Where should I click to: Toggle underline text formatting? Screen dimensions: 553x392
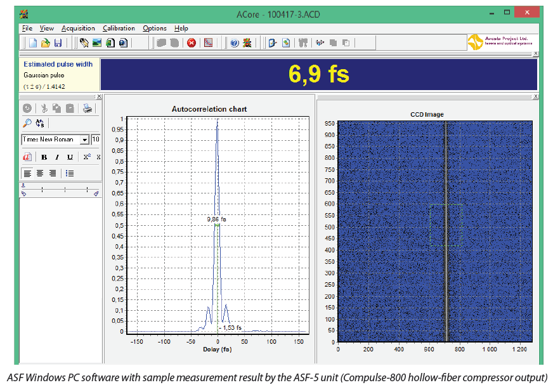tap(69, 157)
